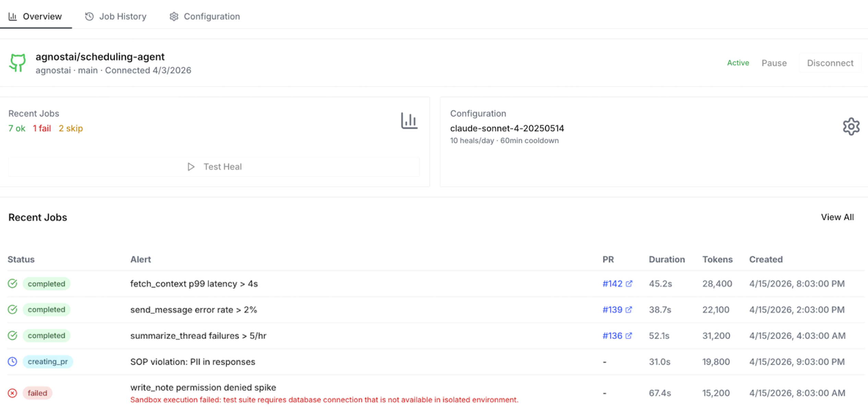
Task: Run a Test Heal
Action: 215,167
